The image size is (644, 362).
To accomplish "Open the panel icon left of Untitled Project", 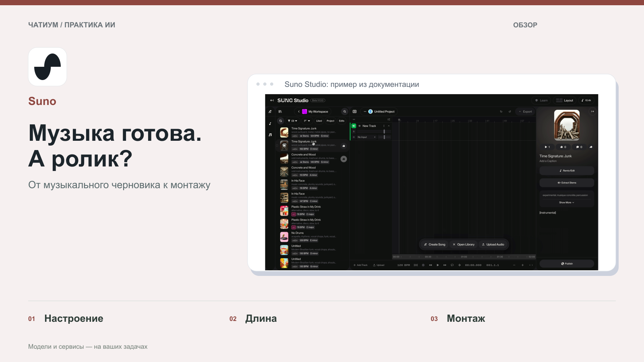I will (x=355, y=111).
